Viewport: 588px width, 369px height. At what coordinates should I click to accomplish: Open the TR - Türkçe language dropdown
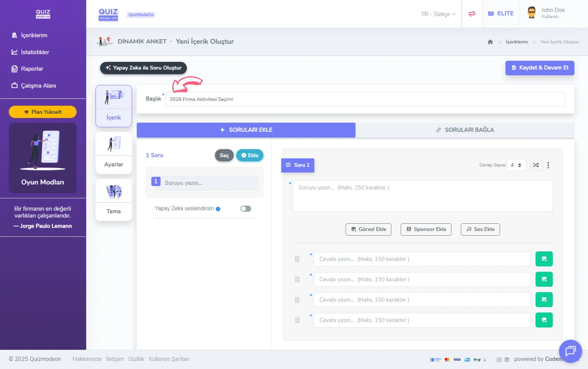(x=438, y=14)
